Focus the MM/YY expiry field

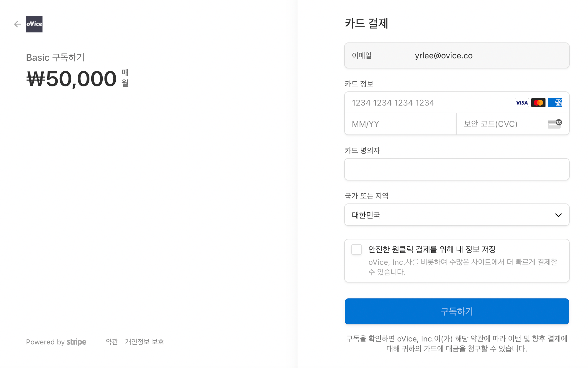(x=401, y=124)
